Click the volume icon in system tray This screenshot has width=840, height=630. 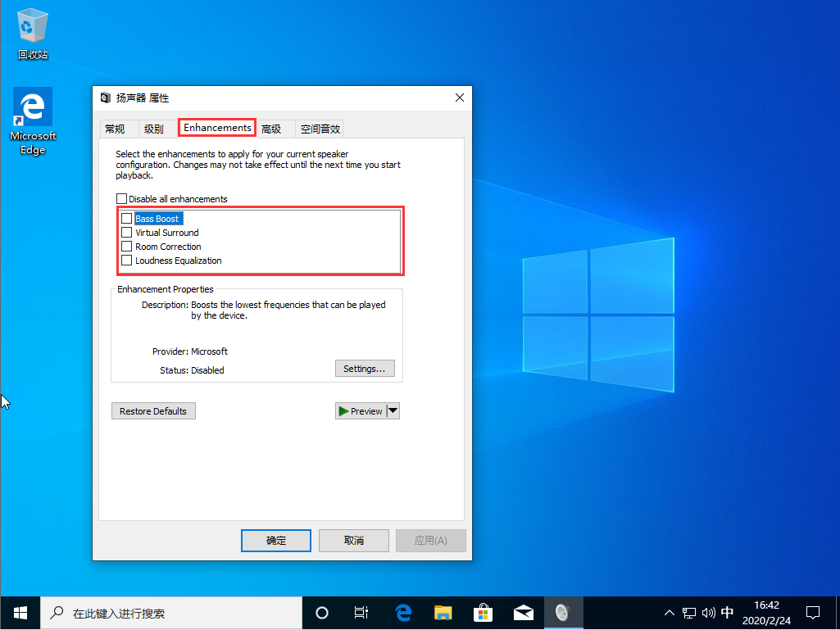tap(708, 612)
